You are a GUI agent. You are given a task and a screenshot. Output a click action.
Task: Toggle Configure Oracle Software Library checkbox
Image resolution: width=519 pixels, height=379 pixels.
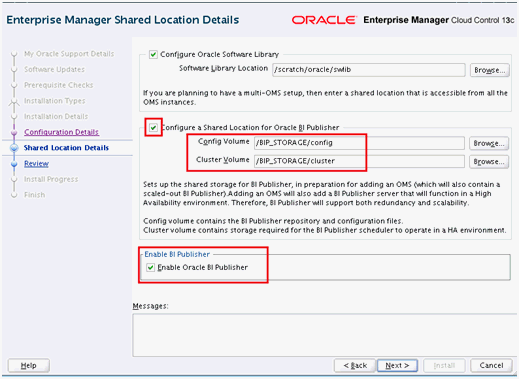pyautogui.click(x=153, y=54)
